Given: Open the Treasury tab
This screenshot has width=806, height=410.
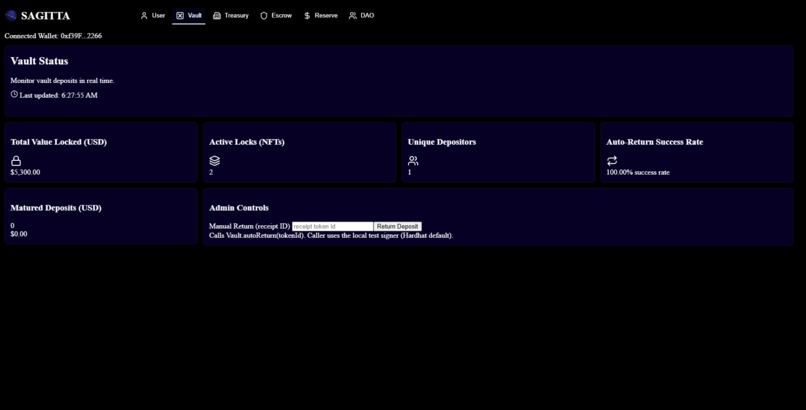Looking at the screenshot, I should pos(231,15).
